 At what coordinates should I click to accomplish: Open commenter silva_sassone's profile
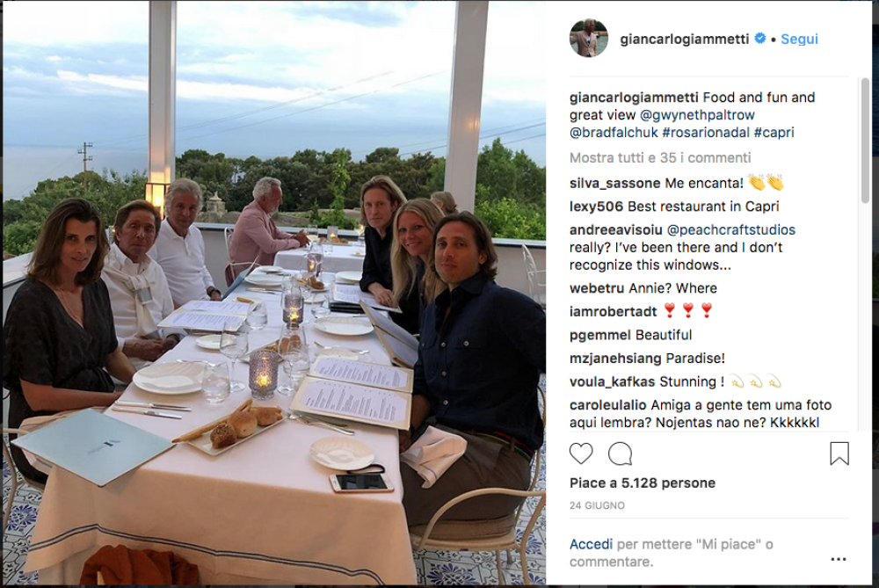[x=614, y=183]
